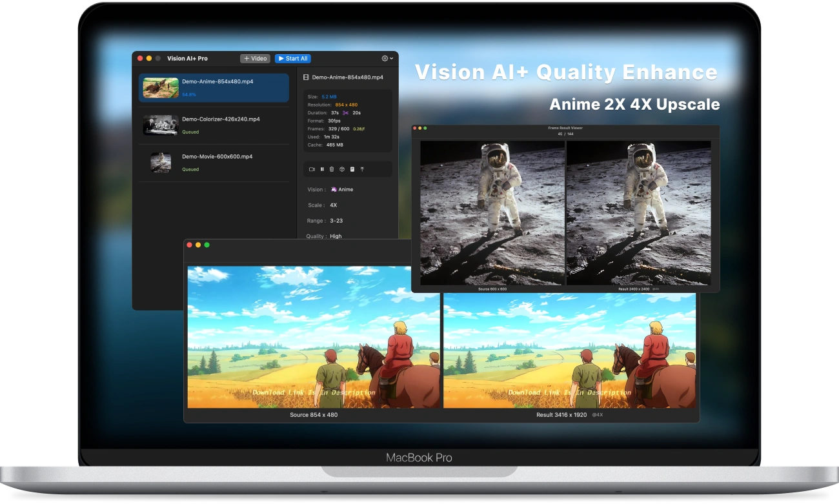
Task: Click Queued status under Demo-Colorizer
Action: point(190,132)
